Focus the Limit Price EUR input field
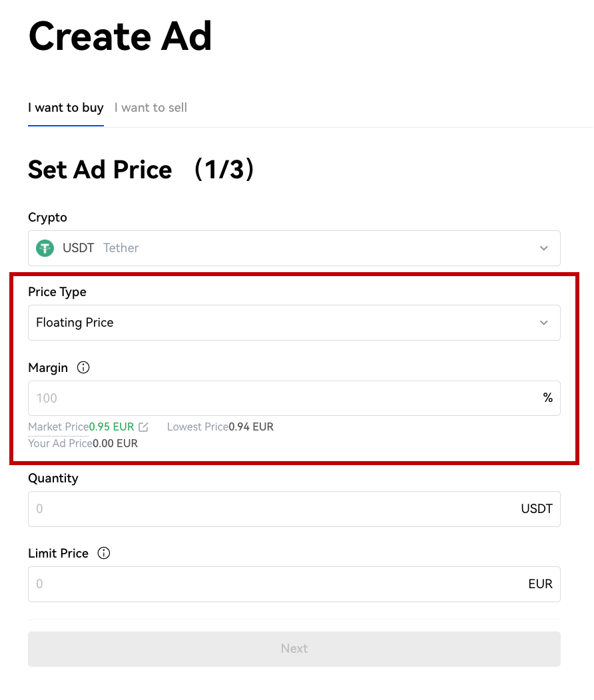This screenshot has height=700, width=594. point(294,584)
